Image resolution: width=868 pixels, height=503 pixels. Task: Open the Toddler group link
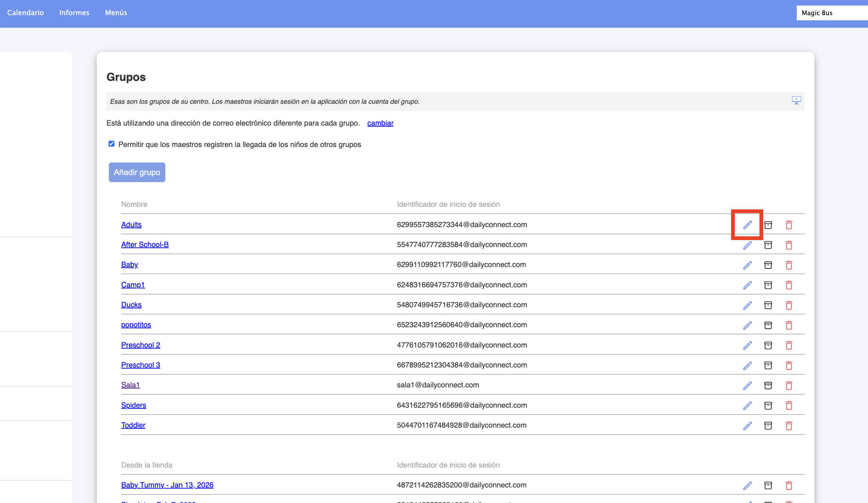[x=133, y=425]
